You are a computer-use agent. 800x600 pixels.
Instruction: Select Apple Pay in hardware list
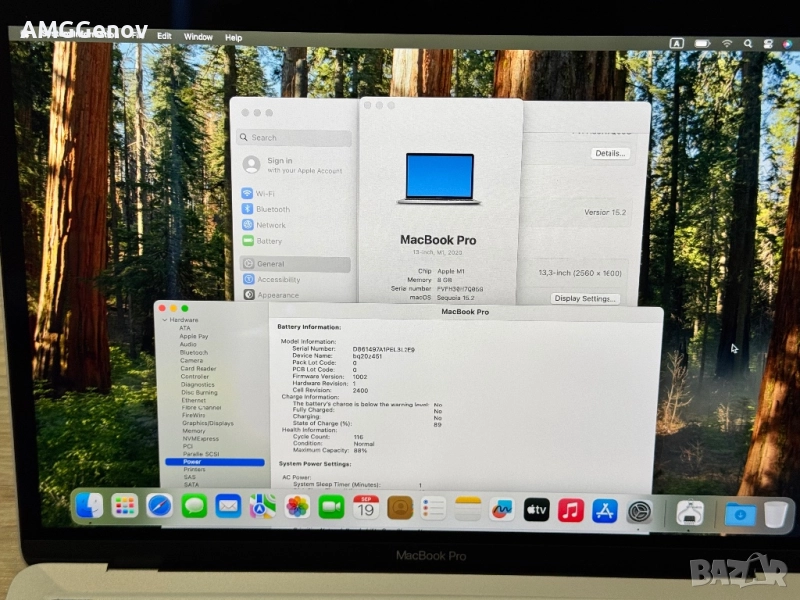pyautogui.click(x=193, y=336)
